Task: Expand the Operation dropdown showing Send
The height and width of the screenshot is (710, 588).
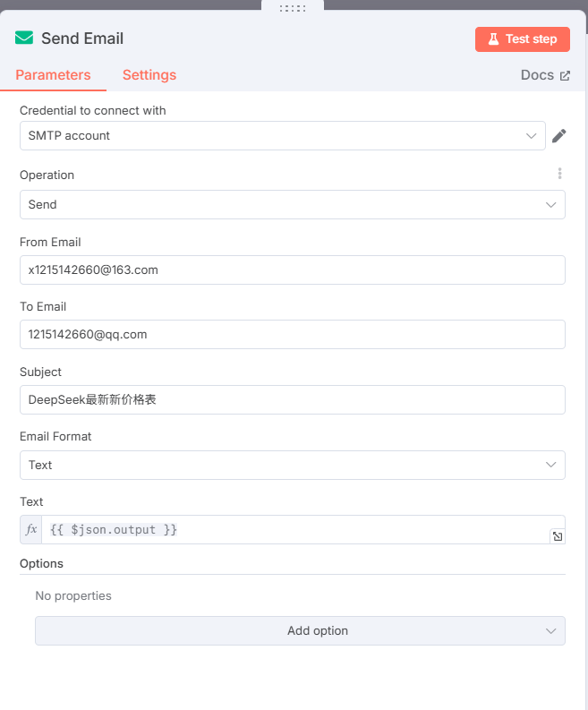Action: (x=292, y=205)
